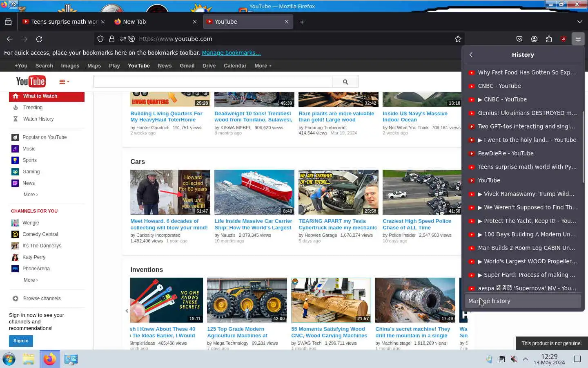Expand the More dropdown in Google bar
This screenshot has height=368, width=588.
[263, 65]
